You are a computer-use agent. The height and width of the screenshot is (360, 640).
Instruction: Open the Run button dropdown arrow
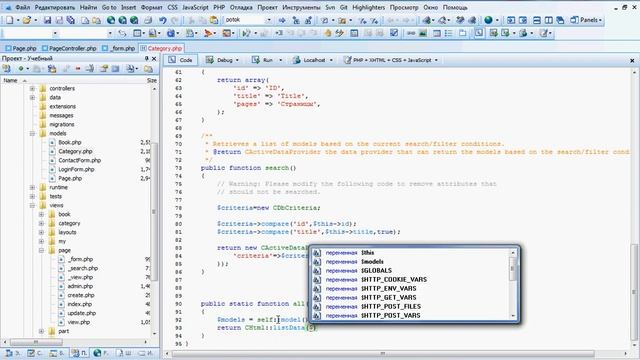[280, 60]
